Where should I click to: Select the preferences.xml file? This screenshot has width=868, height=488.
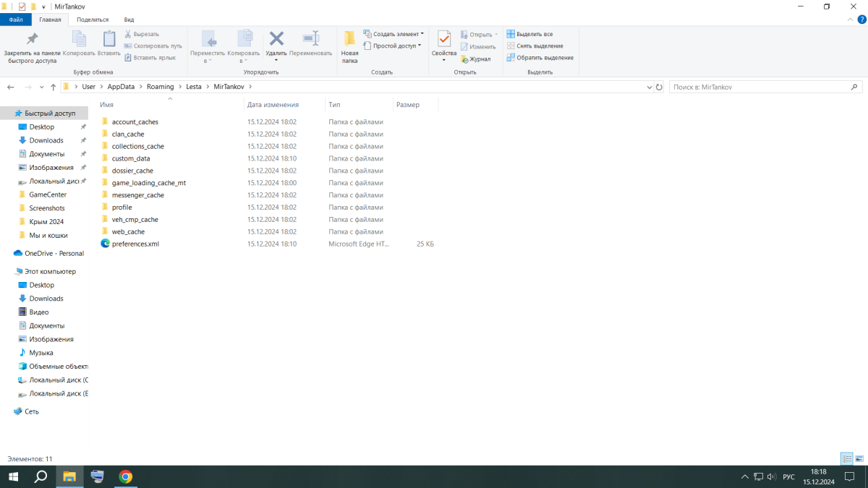click(135, 244)
